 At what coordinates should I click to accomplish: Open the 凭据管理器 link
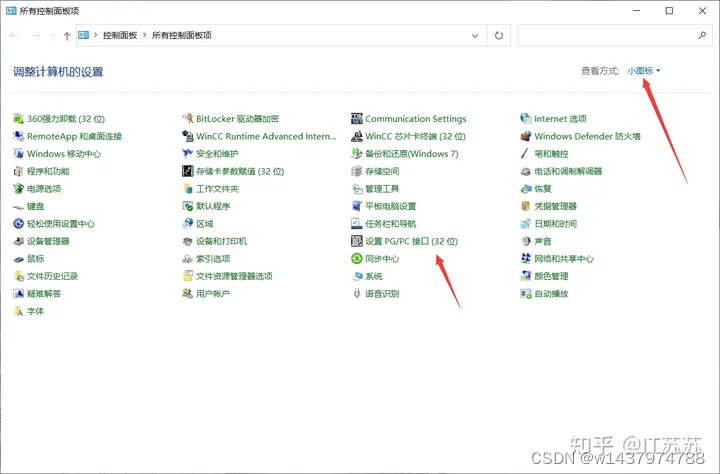click(x=556, y=206)
